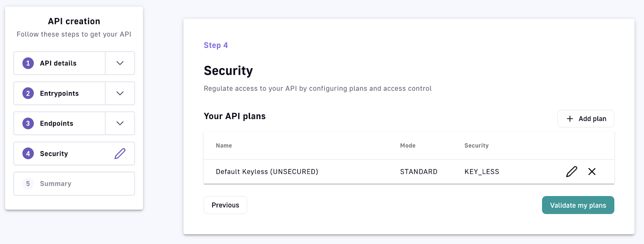Open the Entrypoints step
Screen dimensions: 644x244
pos(60,93)
